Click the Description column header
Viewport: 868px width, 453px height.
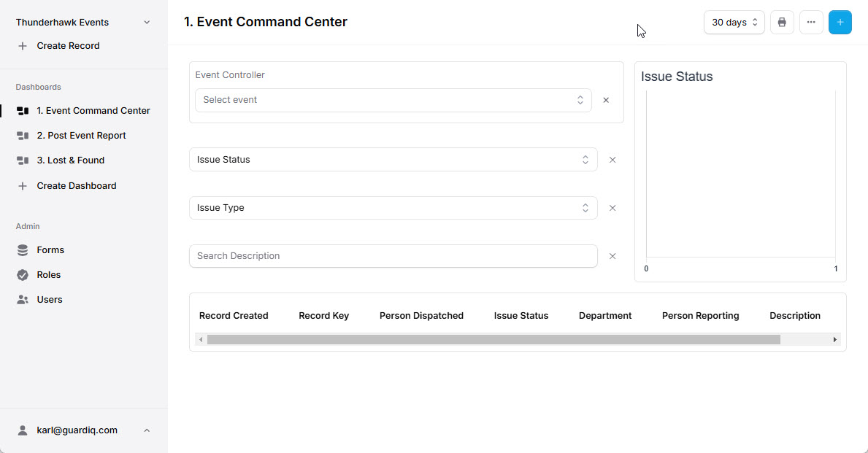click(x=795, y=316)
